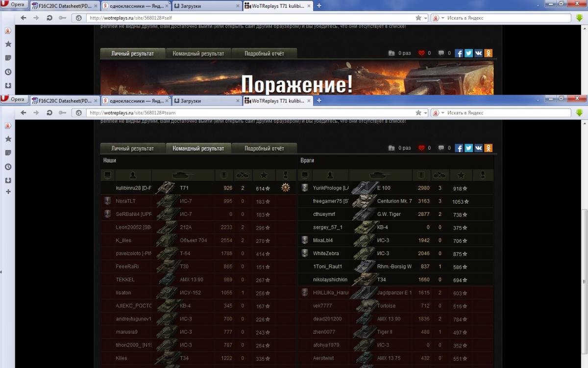Open Подробный отчёт tab in upper page
Image resolution: width=588 pixels, height=368 pixels.
264,53
